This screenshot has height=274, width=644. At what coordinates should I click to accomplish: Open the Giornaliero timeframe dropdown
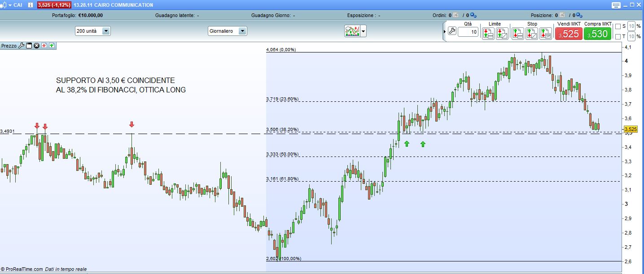242,31
